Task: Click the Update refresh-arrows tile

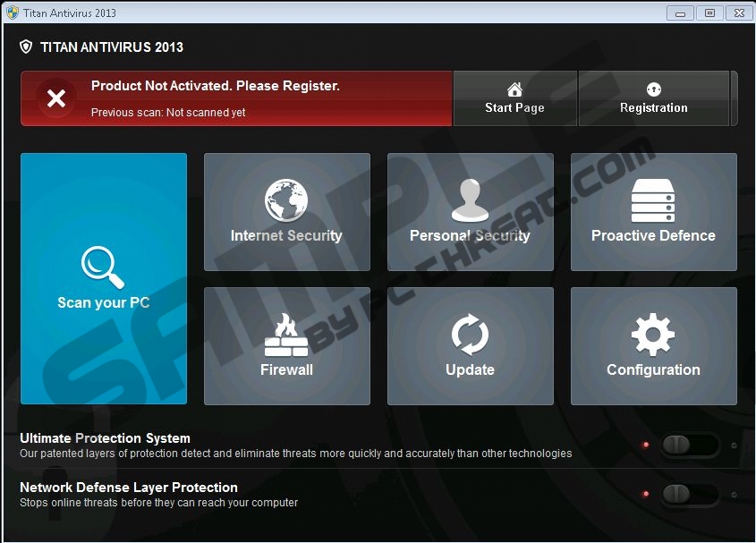Action: click(x=470, y=346)
